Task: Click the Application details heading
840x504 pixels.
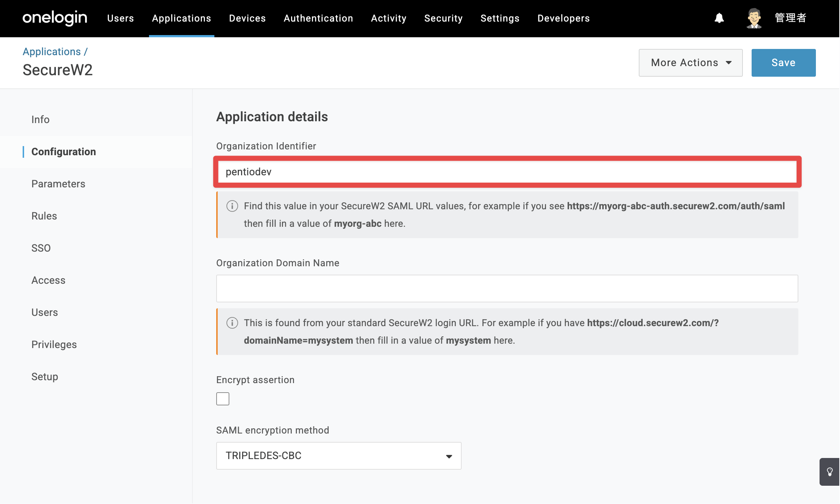Action: point(272,117)
